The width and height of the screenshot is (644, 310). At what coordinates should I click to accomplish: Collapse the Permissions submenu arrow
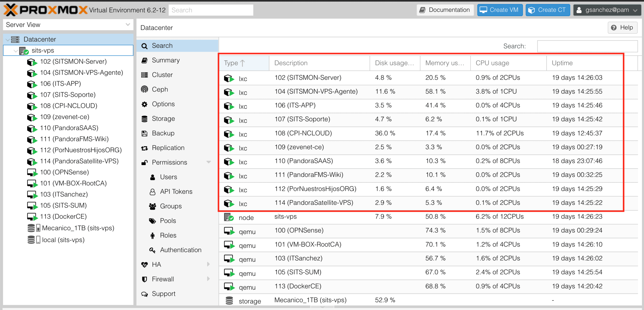[209, 162]
